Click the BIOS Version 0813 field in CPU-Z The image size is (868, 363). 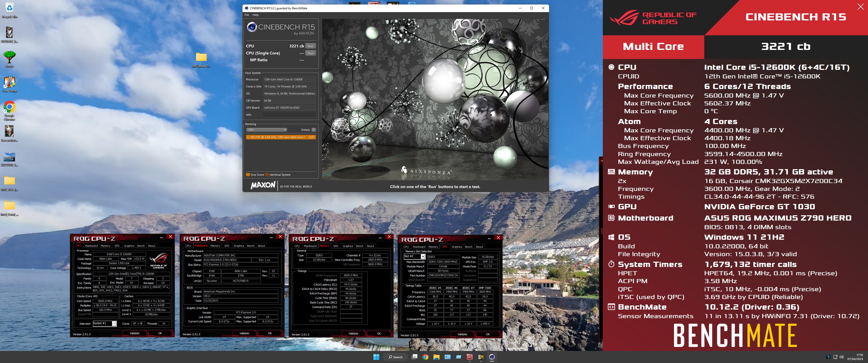coord(241,296)
